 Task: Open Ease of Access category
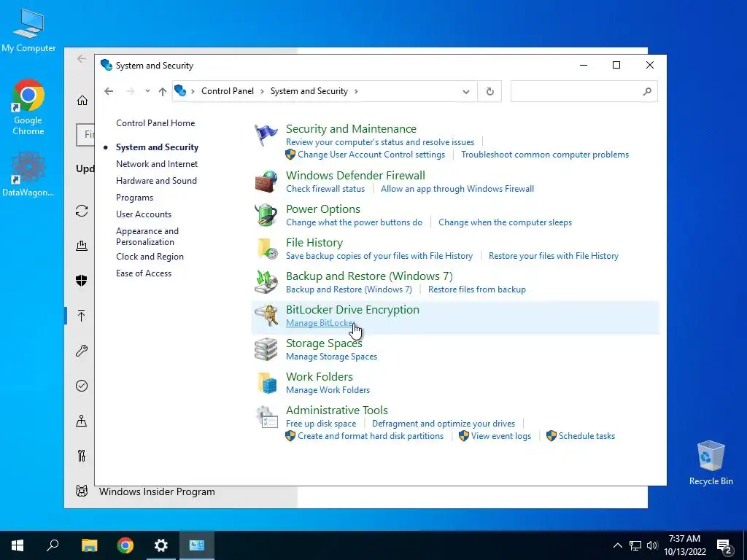coord(144,273)
